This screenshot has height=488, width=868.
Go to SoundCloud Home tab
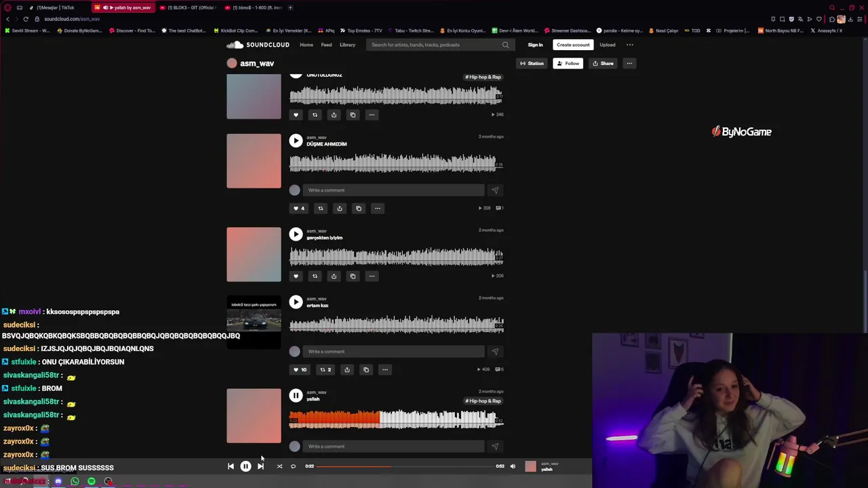pyautogui.click(x=307, y=45)
